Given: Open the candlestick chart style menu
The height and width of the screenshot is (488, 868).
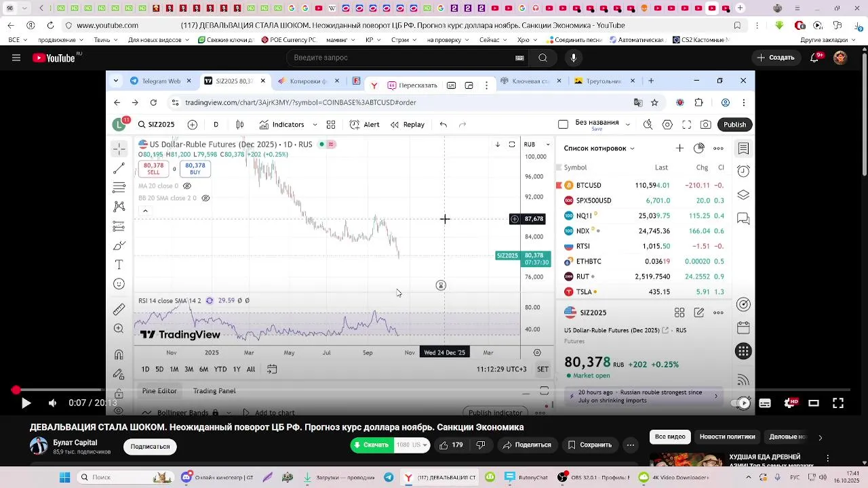Looking at the screenshot, I should (239, 125).
